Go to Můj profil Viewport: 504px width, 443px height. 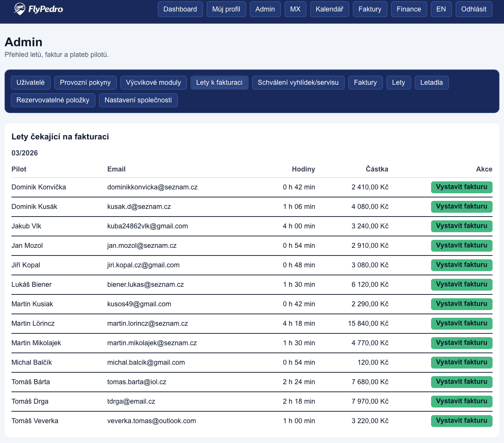(x=226, y=9)
